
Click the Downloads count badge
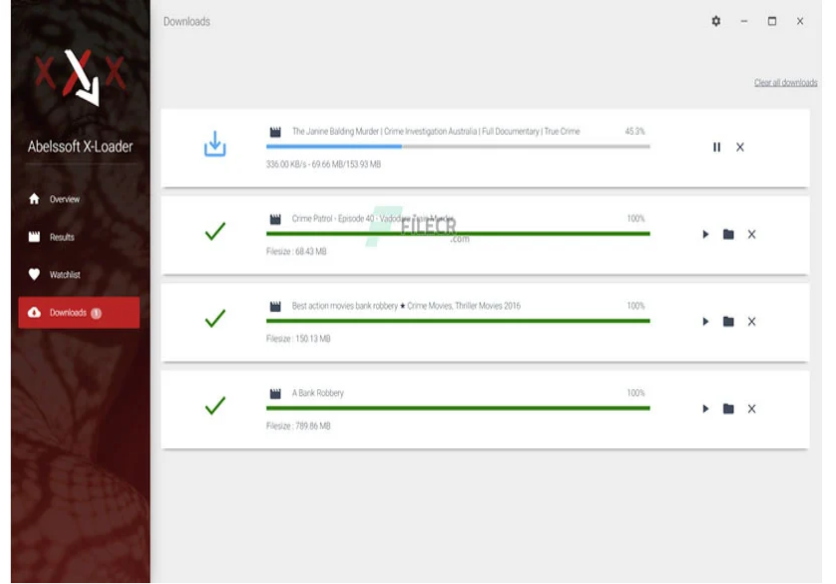(x=97, y=313)
